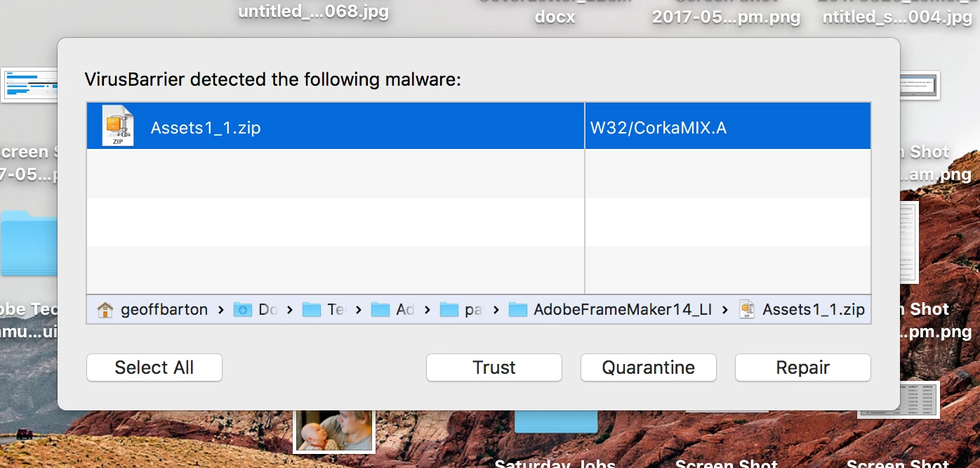980x468 pixels.
Task: Open the Ad folder icon in the path bar
Action: point(380,309)
